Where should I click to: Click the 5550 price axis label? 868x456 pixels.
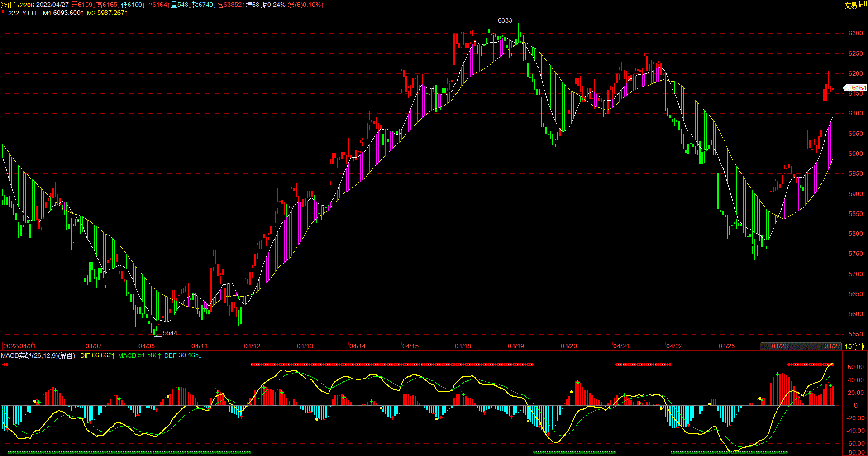(855, 335)
